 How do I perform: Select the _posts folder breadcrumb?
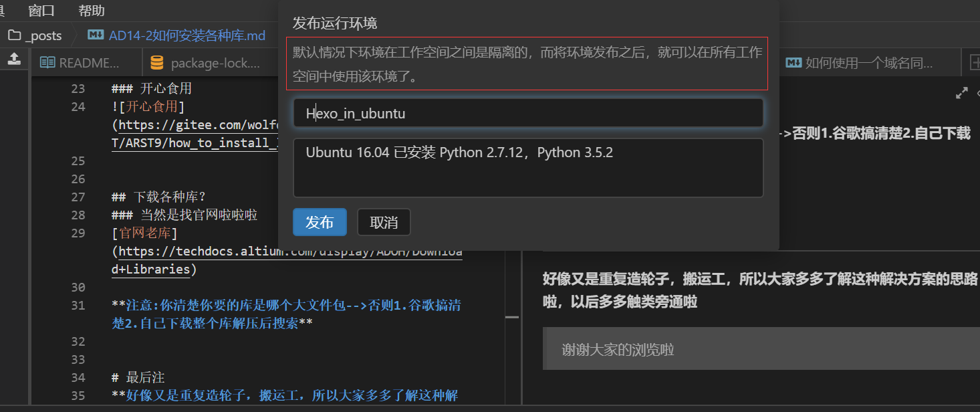tap(43, 35)
